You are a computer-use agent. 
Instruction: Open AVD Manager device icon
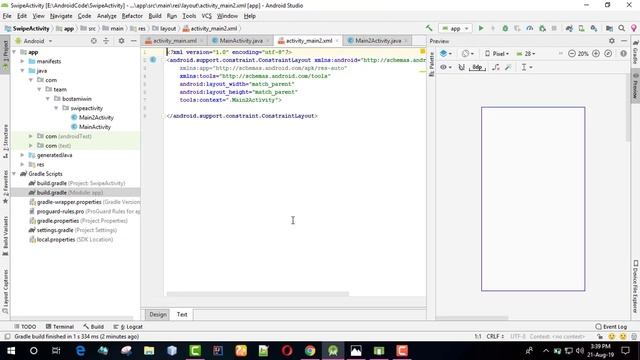[581, 28]
